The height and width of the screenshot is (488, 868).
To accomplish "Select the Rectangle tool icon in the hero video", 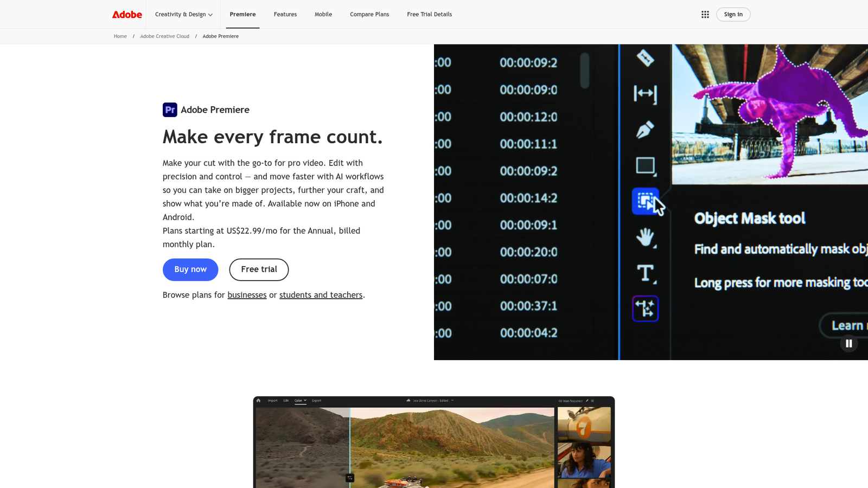I will click(646, 166).
